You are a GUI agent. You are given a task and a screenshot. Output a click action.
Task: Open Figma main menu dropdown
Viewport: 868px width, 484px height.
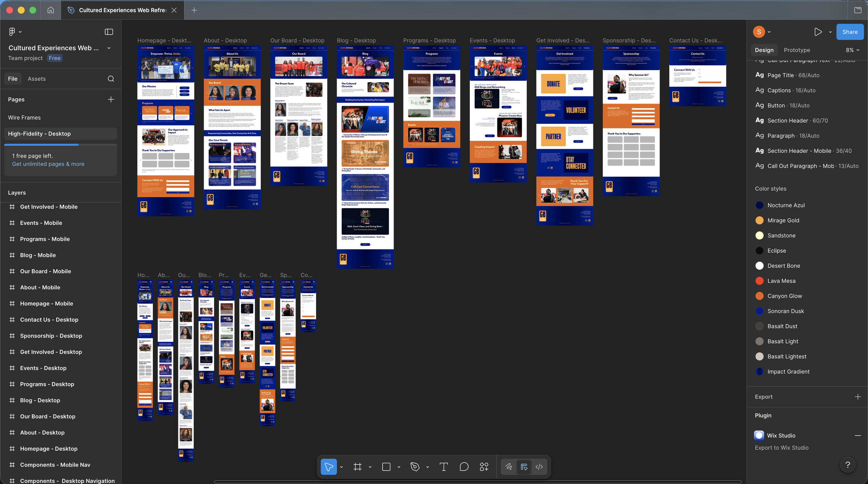[15, 32]
